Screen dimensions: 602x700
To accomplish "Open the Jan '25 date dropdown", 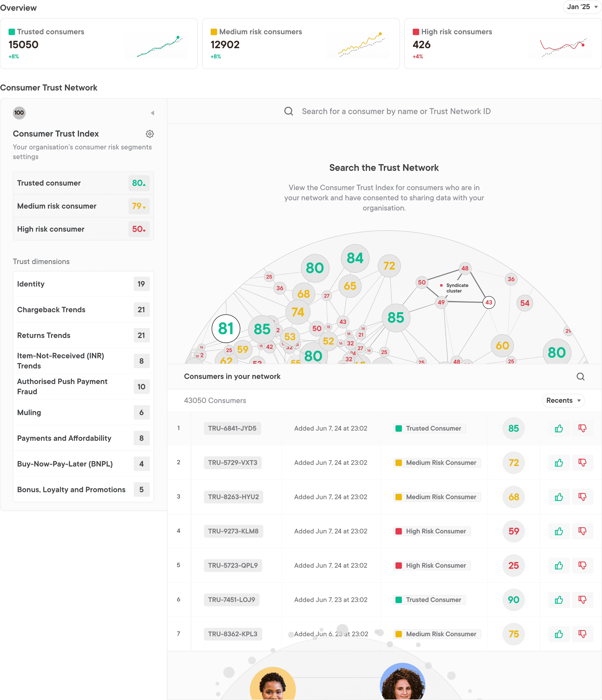I will click(x=582, y=7).
